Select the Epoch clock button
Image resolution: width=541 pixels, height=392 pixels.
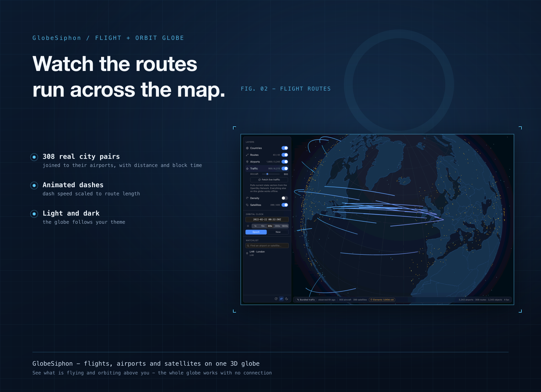(x=256, y=232)
